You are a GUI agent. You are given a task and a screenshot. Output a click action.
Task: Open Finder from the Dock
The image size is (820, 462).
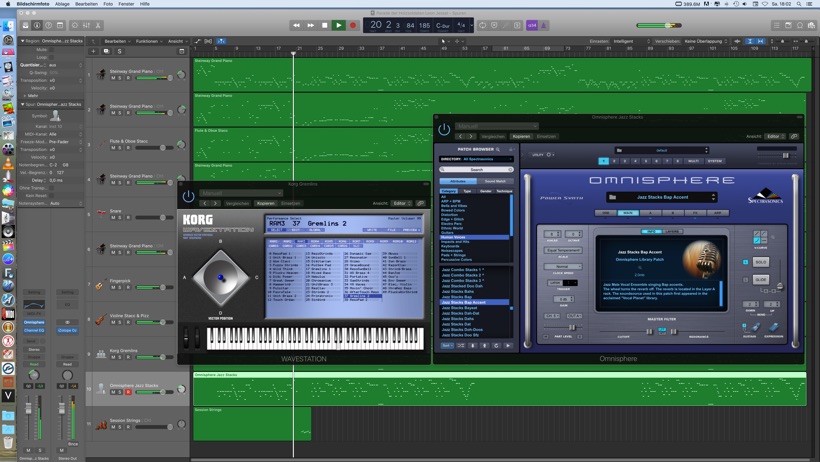(x=8, y=26)
